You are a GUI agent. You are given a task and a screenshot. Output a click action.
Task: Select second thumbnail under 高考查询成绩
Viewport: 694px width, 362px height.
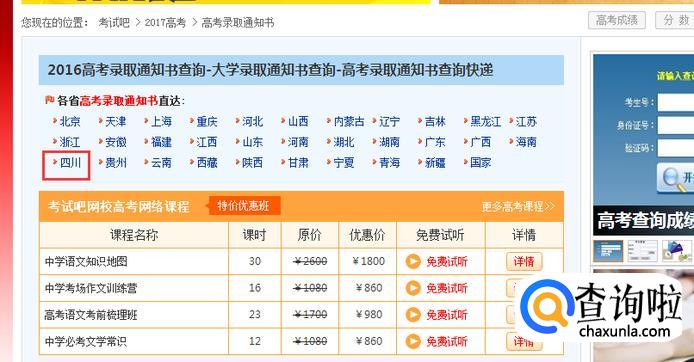(642, 251)
